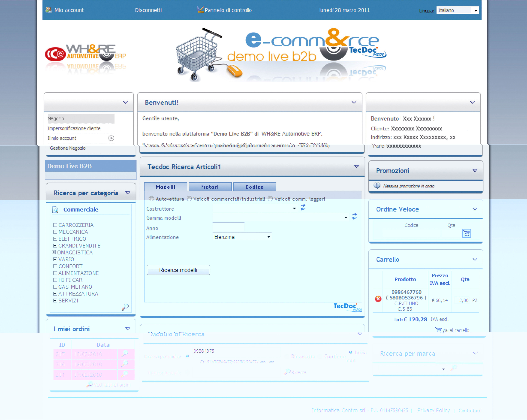Collapse the Tecdoc Ricerca Articoli1 panel
527x420 pixels.
(356, 166)
